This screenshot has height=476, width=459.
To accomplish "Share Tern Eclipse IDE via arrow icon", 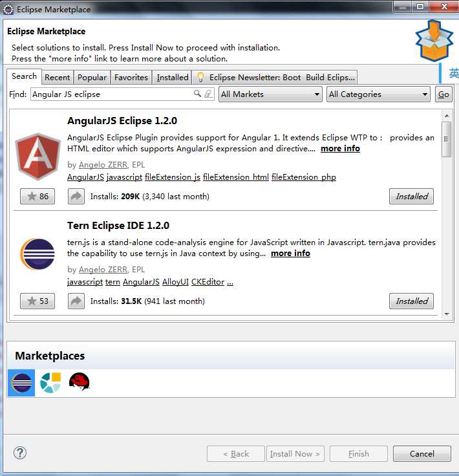I will pyautogui.click(x=76, y=301).
